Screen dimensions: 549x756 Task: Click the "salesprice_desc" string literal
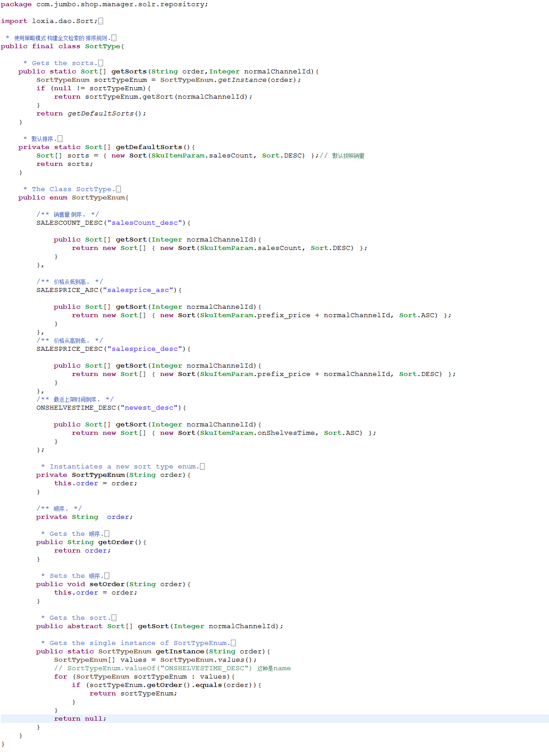click(x=145, y=349)
